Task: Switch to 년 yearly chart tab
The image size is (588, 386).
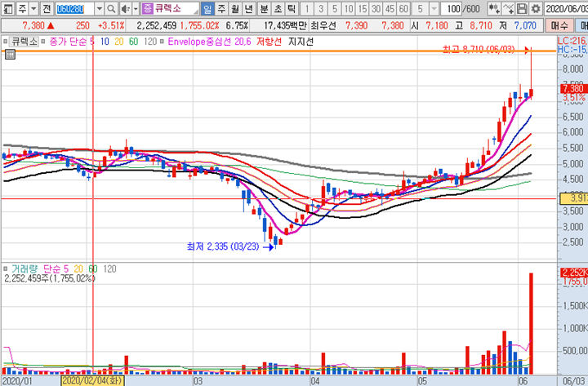Action: pyautogui.click(x=248, y=8)
